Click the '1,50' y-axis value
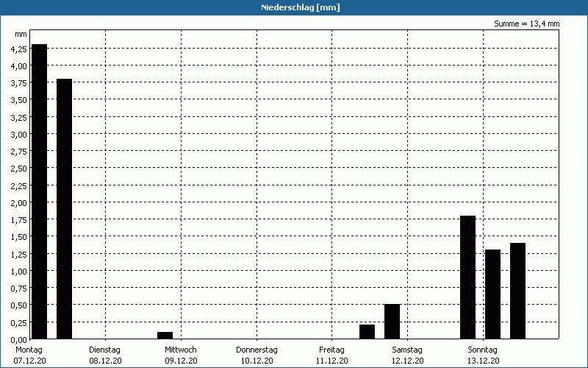 [19, 237]
